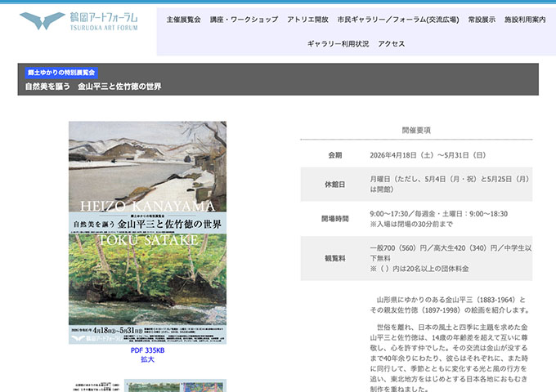Select the 開場時間 row label
This screenshot has height=392, width=556.
click(x=335, y=219)
